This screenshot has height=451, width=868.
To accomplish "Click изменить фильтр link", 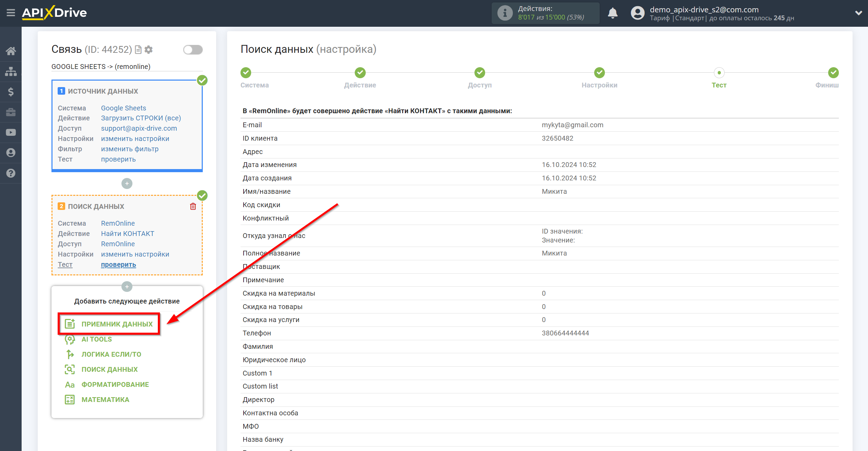I will 130,149.
